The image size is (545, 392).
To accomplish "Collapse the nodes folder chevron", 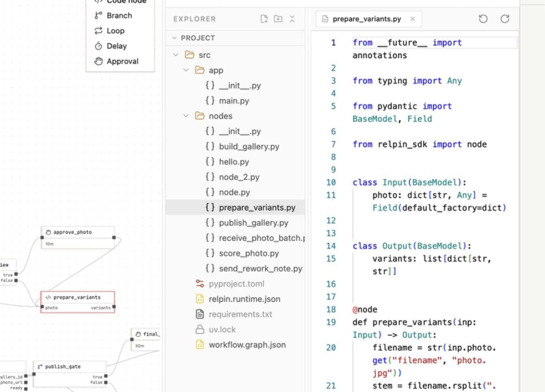I will (x=186, y=116).
